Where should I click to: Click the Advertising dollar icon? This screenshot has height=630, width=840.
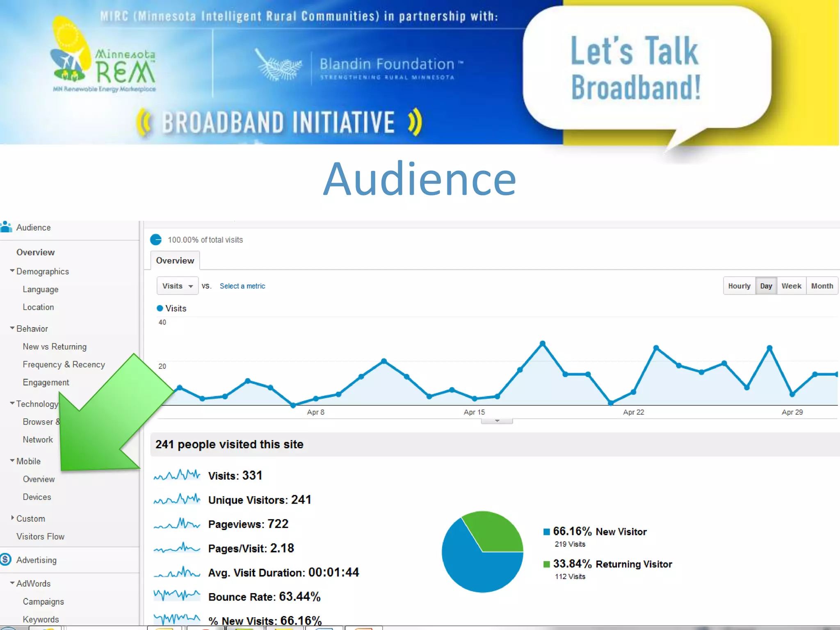pos(6,559)
